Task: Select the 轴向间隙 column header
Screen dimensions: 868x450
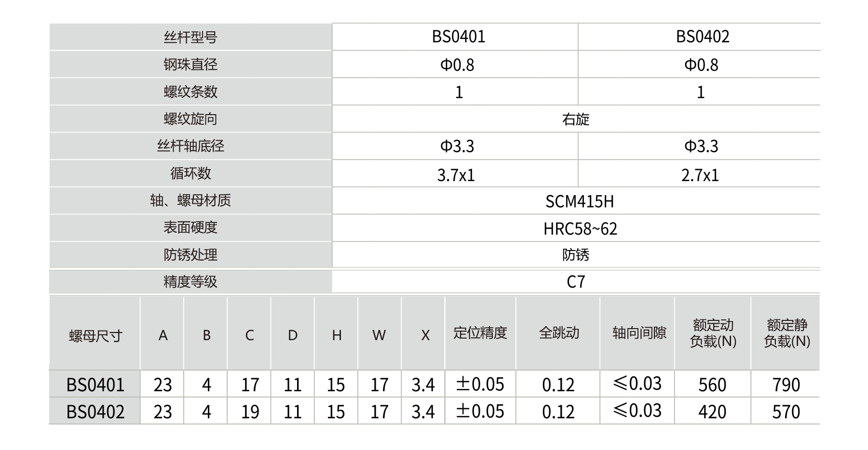Action: click(x=639, y=333)
